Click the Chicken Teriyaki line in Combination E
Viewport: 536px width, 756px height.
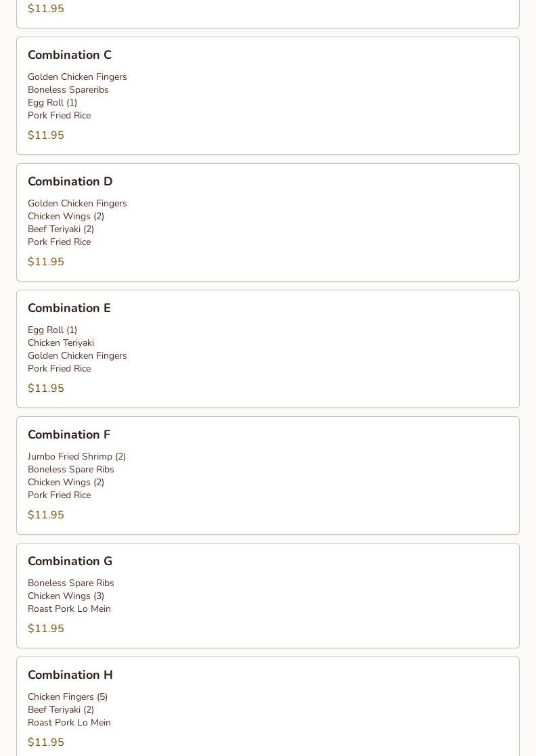61,342
